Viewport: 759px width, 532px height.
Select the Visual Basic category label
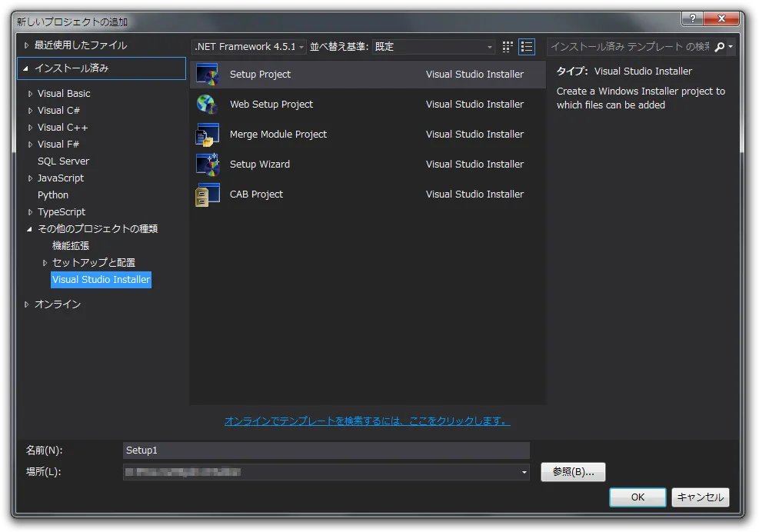pyautogui.click(x=64, y=94)
